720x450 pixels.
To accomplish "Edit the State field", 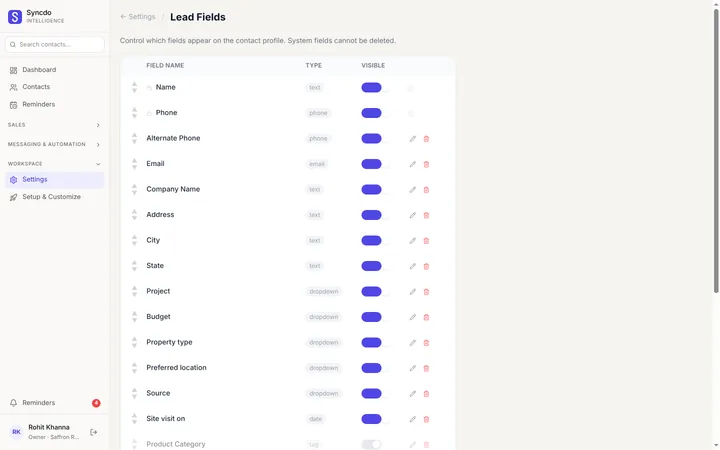I will tap(412, 266).
